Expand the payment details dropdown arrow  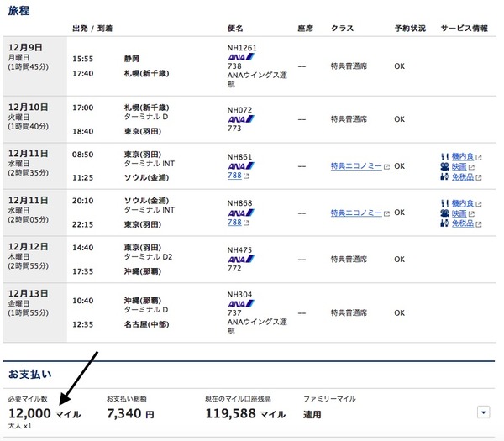484,412
